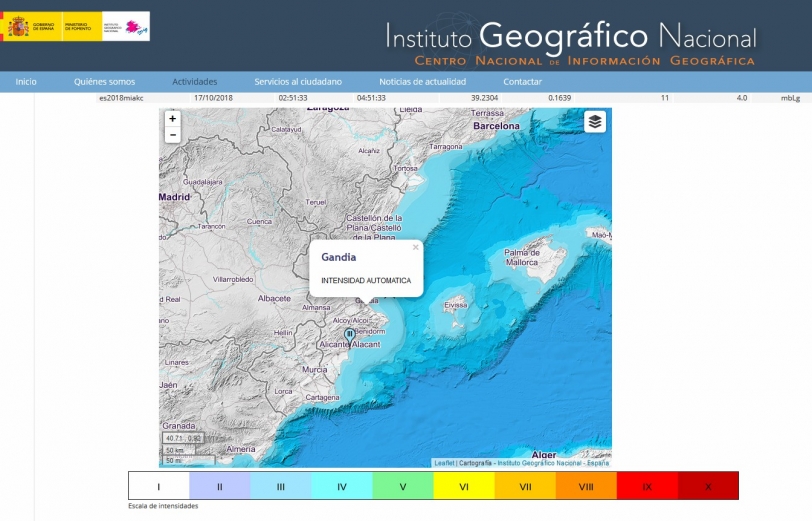Image resolution: width=812 pixels, height=521 pixels.
Task: Open the Quiénes somos menu
Action: click(104, 82)
